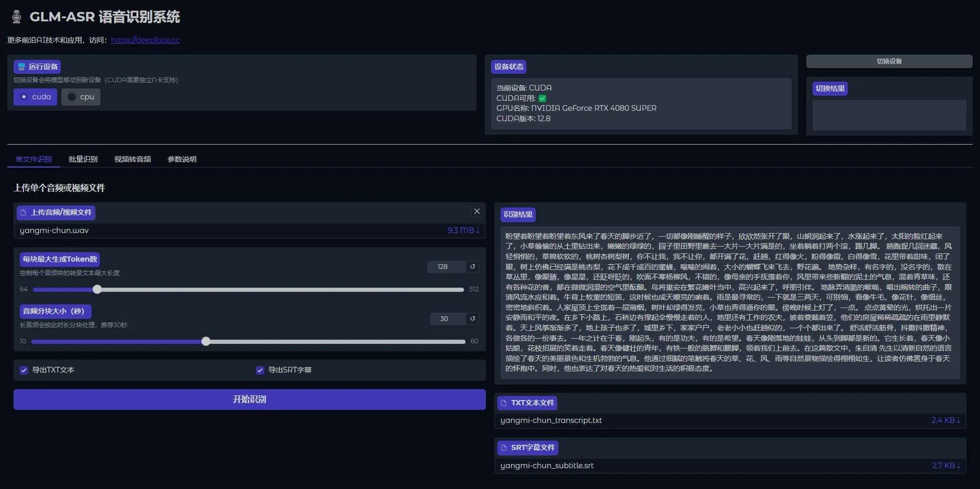This screenshot has height=489, width=980.
Task: Switch to the 批量识别 tab
Action: (x=83, y=159)
